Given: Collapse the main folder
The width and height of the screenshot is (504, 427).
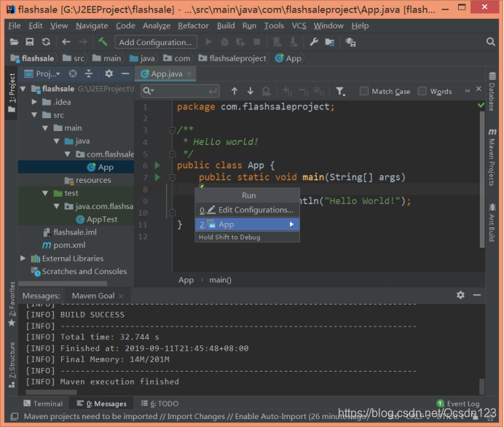Looking at the screenshot, I should [x=45, y=128].
